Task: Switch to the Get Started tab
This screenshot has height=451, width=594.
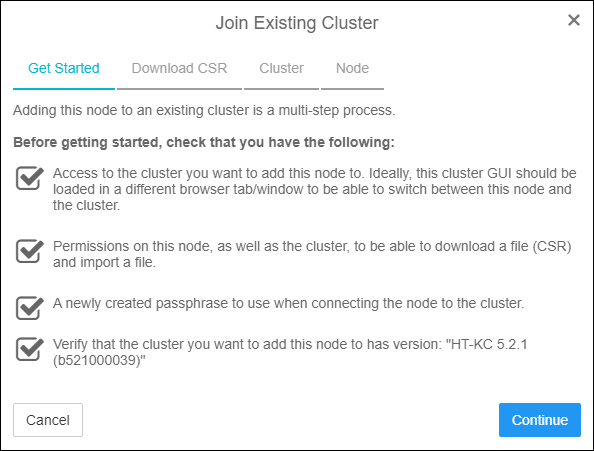Action: pos(64,69)
